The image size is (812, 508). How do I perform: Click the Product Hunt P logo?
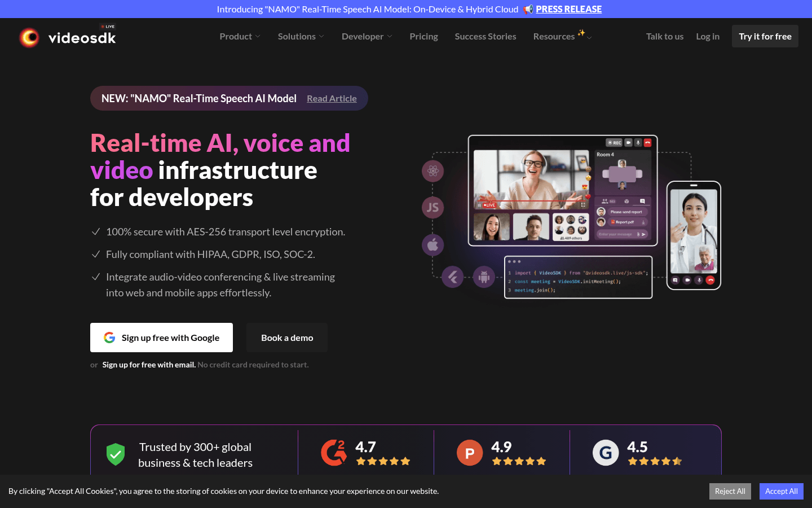coord(470,452)
